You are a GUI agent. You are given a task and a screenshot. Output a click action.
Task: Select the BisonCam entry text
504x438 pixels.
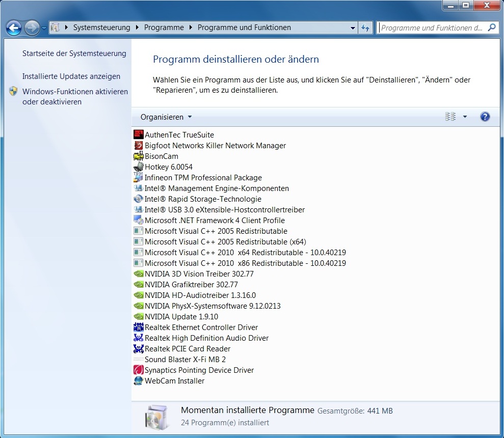pyautogui.click(x=162, y=156)
